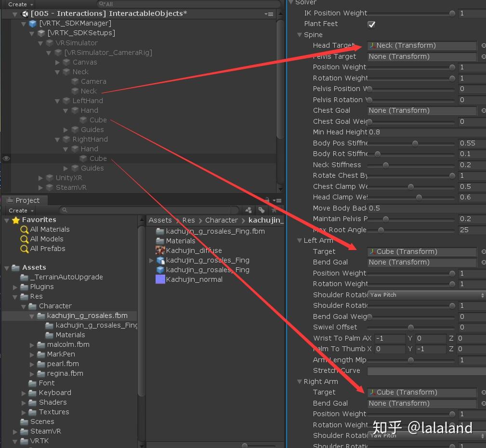Select the Kachujin_normal material swatch icon

point(159,279)
